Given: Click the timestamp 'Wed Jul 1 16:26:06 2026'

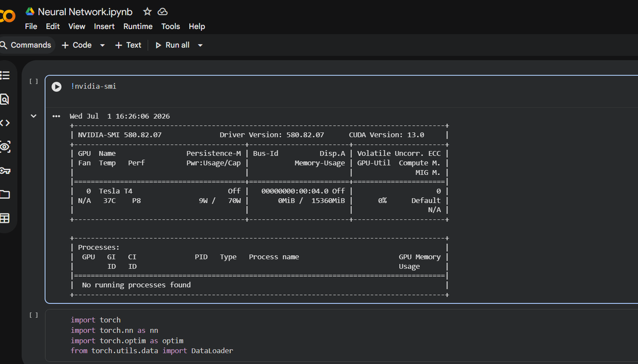Looking at the screenshot, I should (x=120, y=116).
